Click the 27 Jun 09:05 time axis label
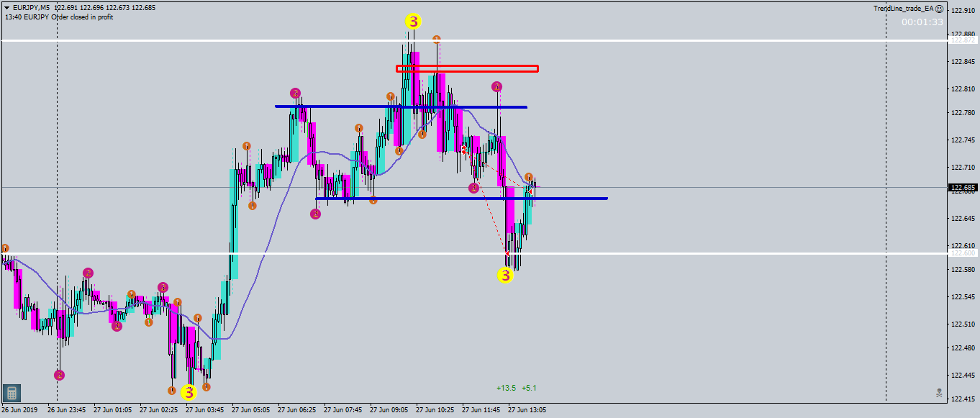The width and height of the screenshot is (980, 418). pos(389,411)
